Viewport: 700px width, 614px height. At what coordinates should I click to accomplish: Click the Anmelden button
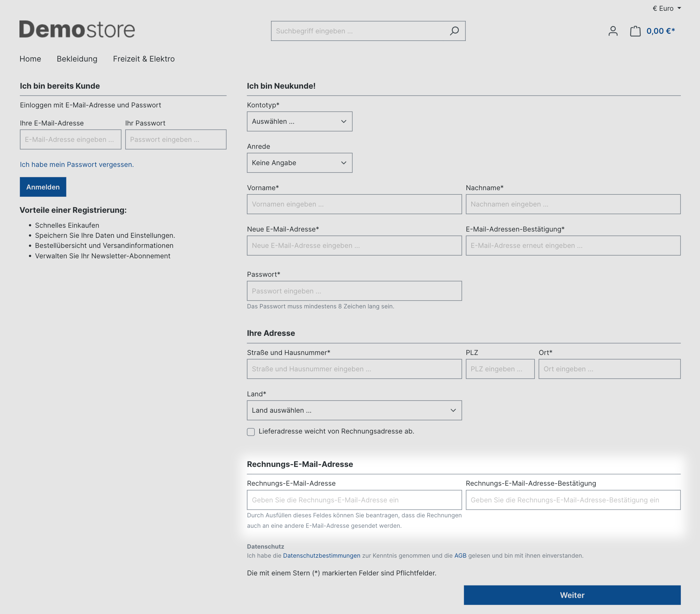43,186
